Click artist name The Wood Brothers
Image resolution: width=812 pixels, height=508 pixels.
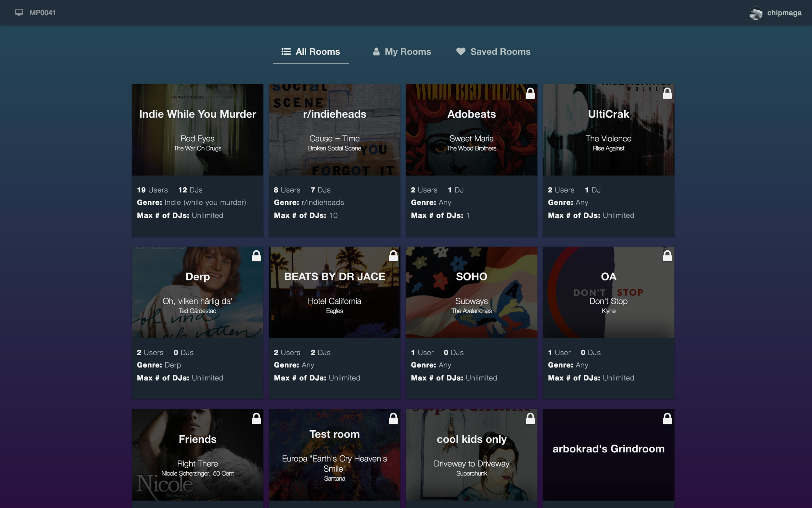pyautogui.click(x=471, y=148)
